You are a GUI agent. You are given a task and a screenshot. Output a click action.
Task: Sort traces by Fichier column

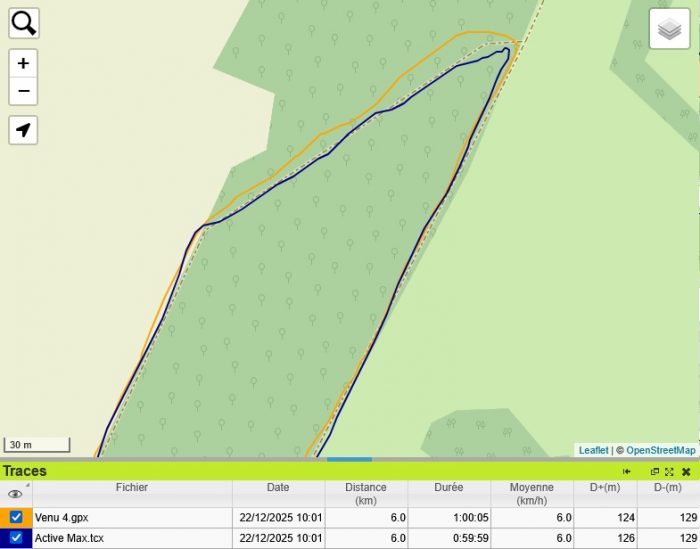click(131, 488)
